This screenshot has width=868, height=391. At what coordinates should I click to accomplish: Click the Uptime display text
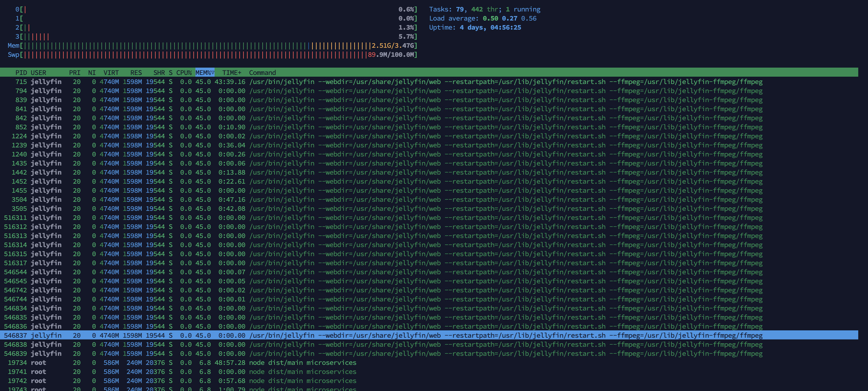pos(475,28)
